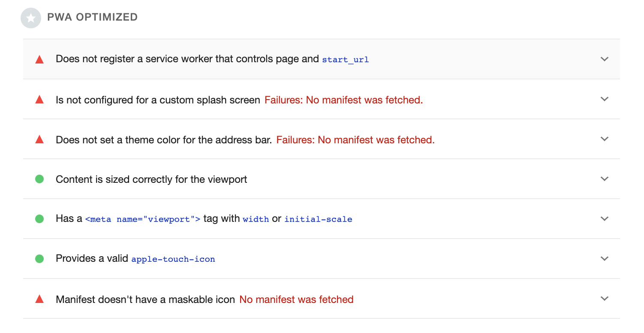Click the PWA Optimized star badge icon

[x=30, y=18]
